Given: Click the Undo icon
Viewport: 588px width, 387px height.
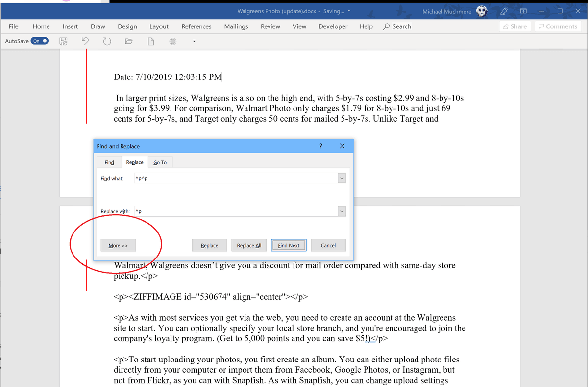Looking at the screenshot, I should [x=85, y=41].
